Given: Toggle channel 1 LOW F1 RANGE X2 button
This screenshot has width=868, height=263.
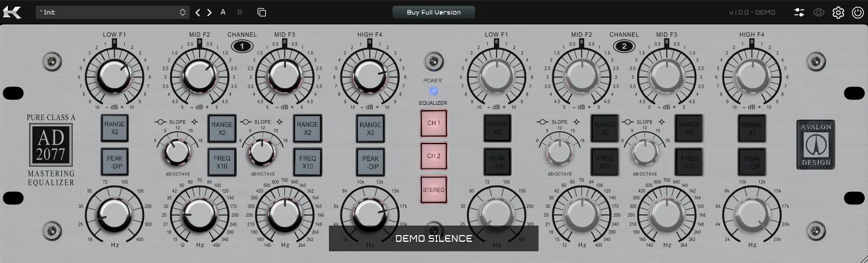Looking at the screenshot, I should click(x=115, y=128).
